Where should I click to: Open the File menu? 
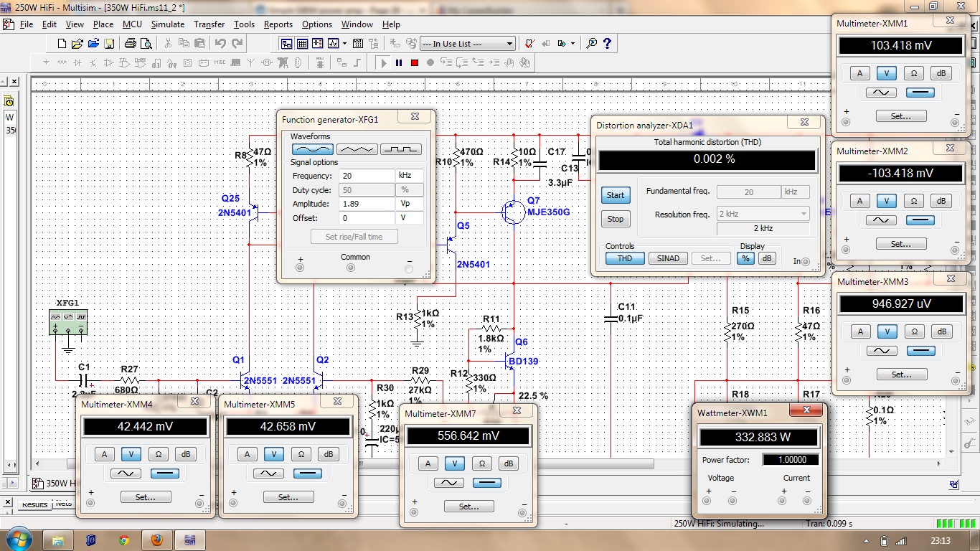[x=27, y=24]
